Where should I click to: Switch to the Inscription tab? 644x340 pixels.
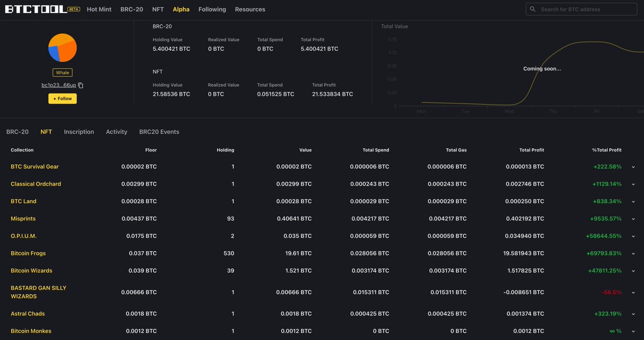[79, 132]
